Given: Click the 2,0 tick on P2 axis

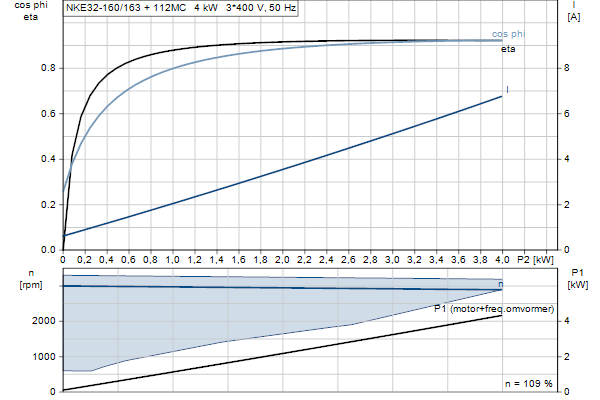Looking at the screenshot, I should coord(282,260).
